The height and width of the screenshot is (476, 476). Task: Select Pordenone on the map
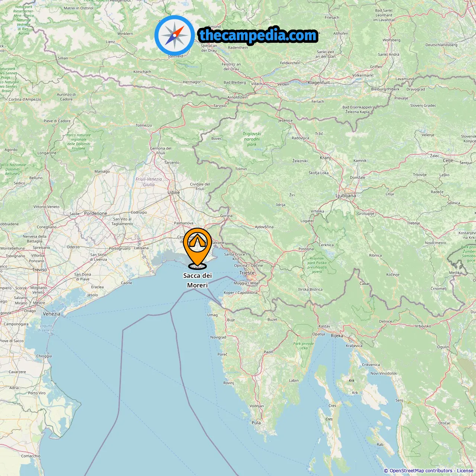96,213
